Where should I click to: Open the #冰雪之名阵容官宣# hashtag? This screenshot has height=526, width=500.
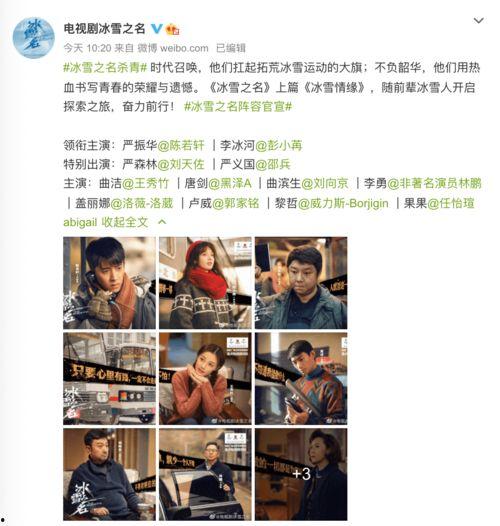(x=238, y=107)
